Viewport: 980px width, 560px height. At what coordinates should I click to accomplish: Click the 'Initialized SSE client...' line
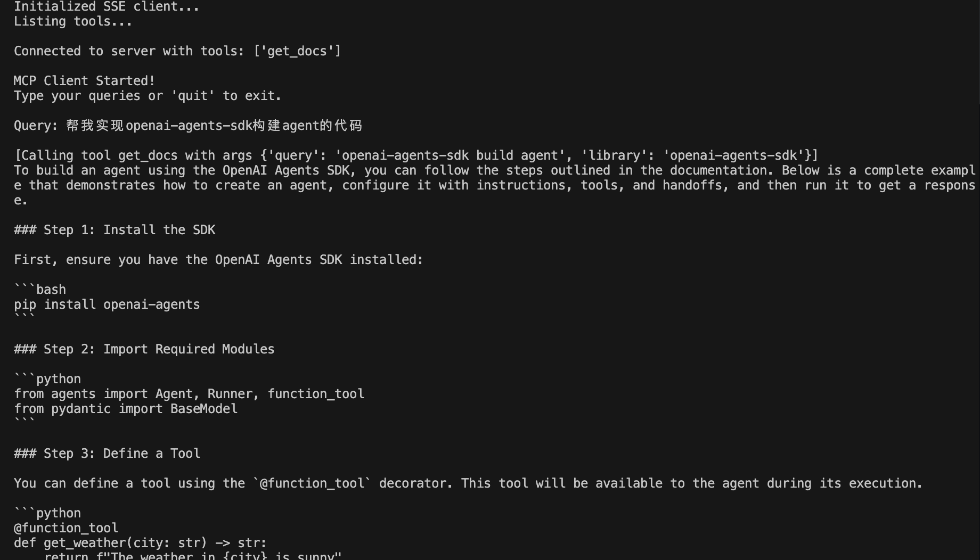(x=107, y=7)
